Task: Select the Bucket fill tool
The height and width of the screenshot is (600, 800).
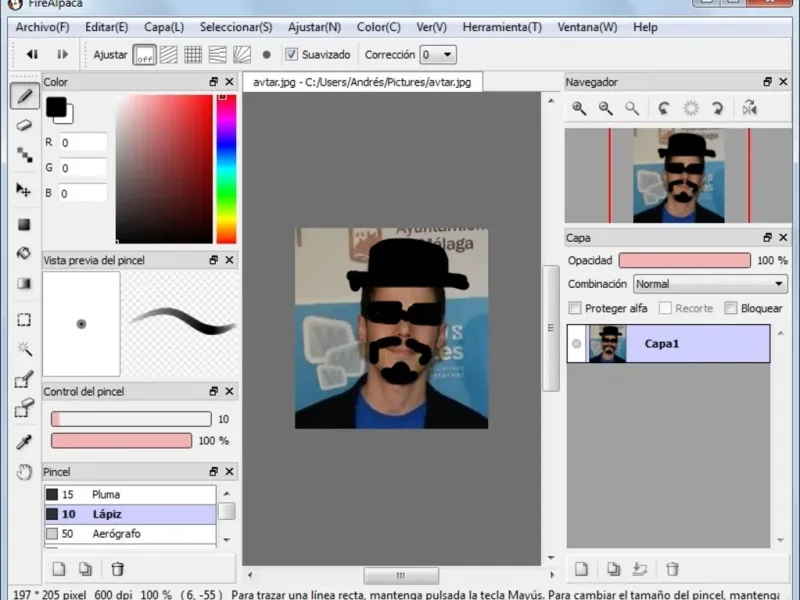Action: click(25, 254)
